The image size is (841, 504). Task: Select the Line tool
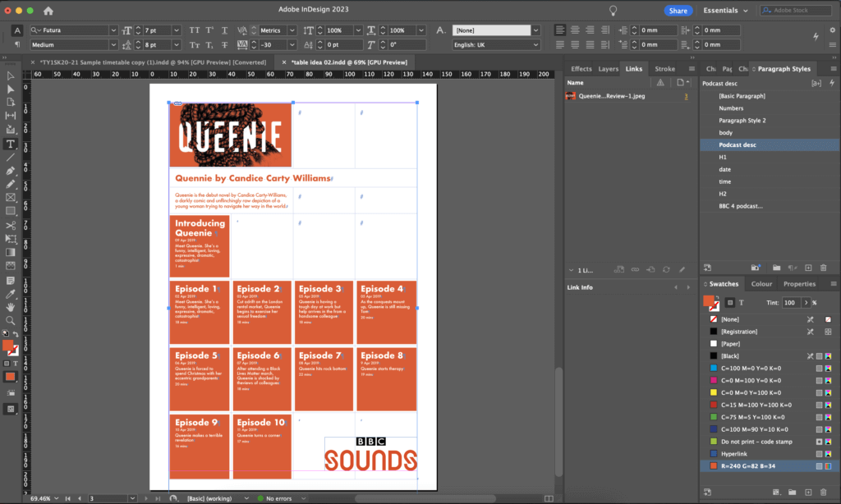click(x=10, y=157)
